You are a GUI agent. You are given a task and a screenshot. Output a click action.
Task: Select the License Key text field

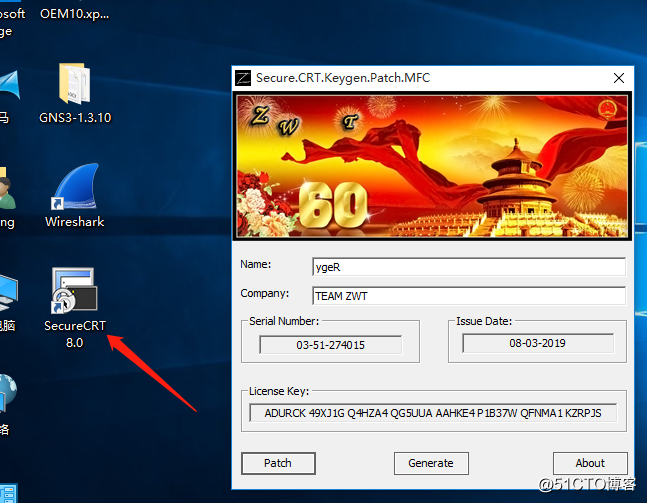[x=433, y=413]
